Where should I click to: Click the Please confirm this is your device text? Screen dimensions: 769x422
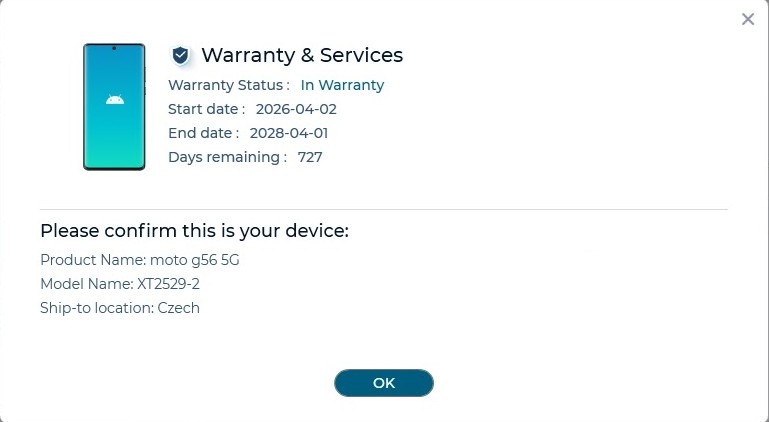pos(194,231)
